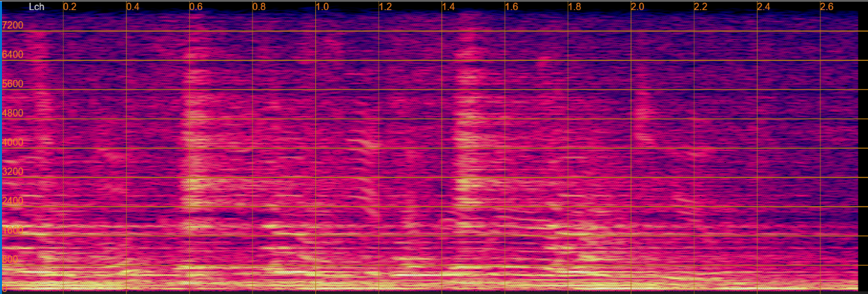Select the 1.4 mark on the time ruler
This screenshot has height=294, width=868.
pos(448,7)
